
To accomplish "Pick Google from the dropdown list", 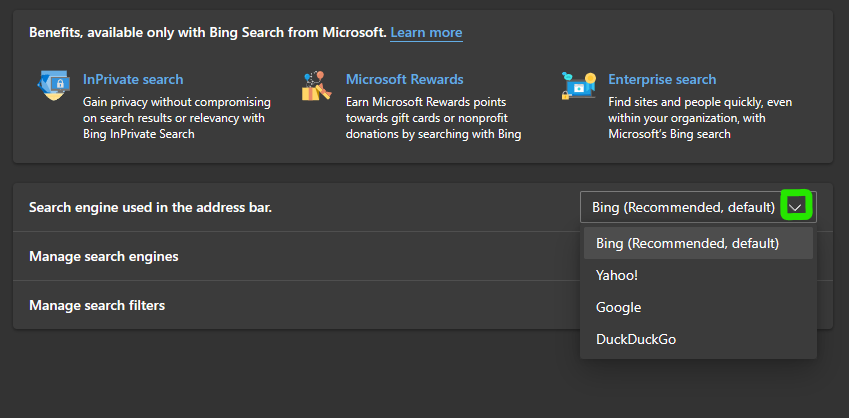I will pos(618,307).
